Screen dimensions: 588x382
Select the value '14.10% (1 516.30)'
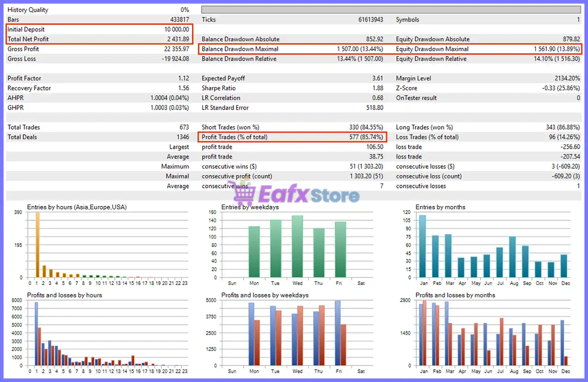(x=556, y=59)
